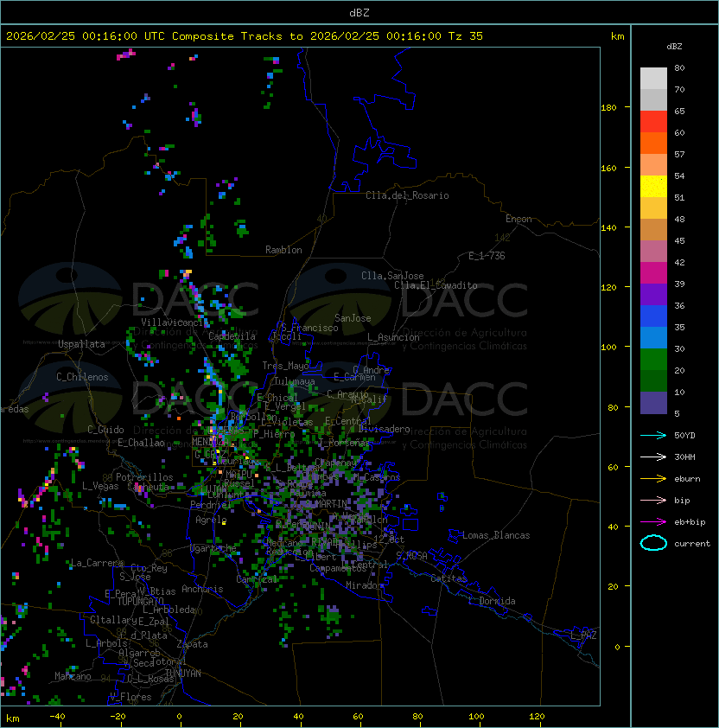
Task: Click the 'C_Chilenos' map label
Action: 82,377
